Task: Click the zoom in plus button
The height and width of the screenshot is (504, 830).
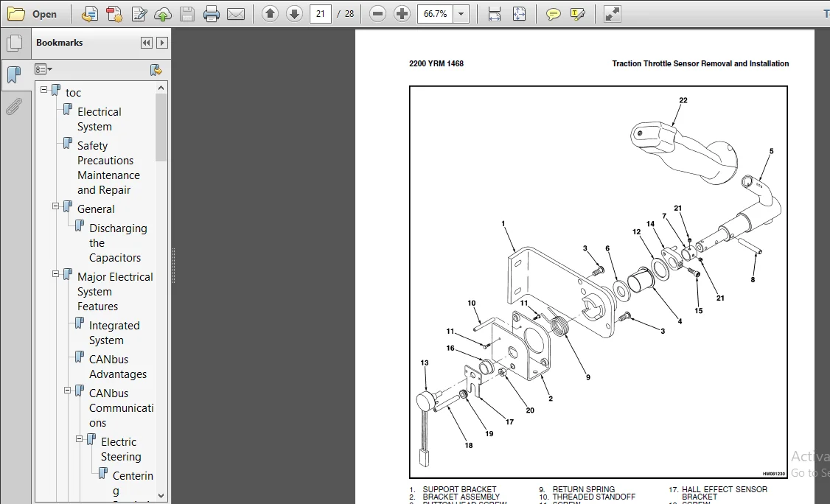Action: pos(402,14)
